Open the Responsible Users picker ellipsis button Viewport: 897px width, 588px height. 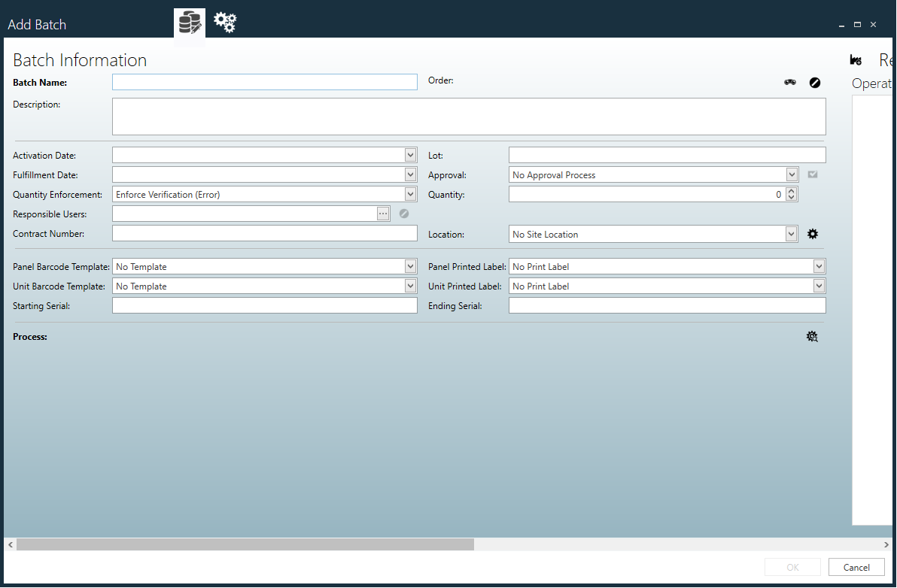(383, 213)
